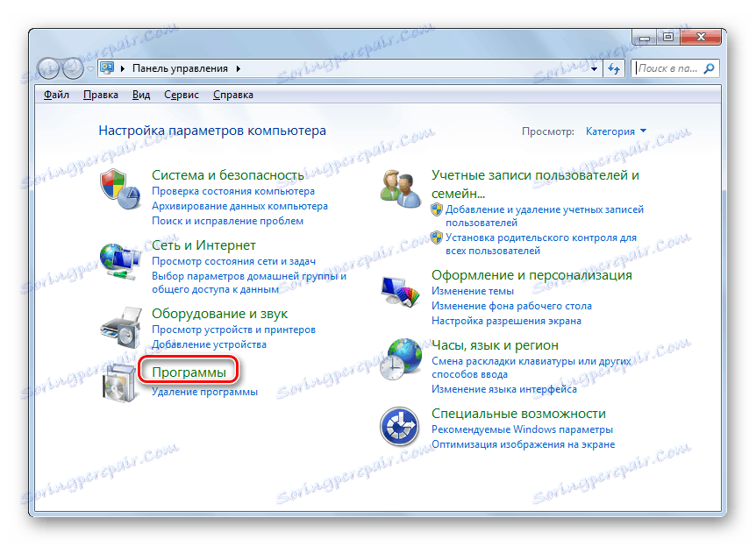The height and width of the screenshot is (546, 756).
Task: Click Установка родительского контроля link
Action: click(541, 244)
